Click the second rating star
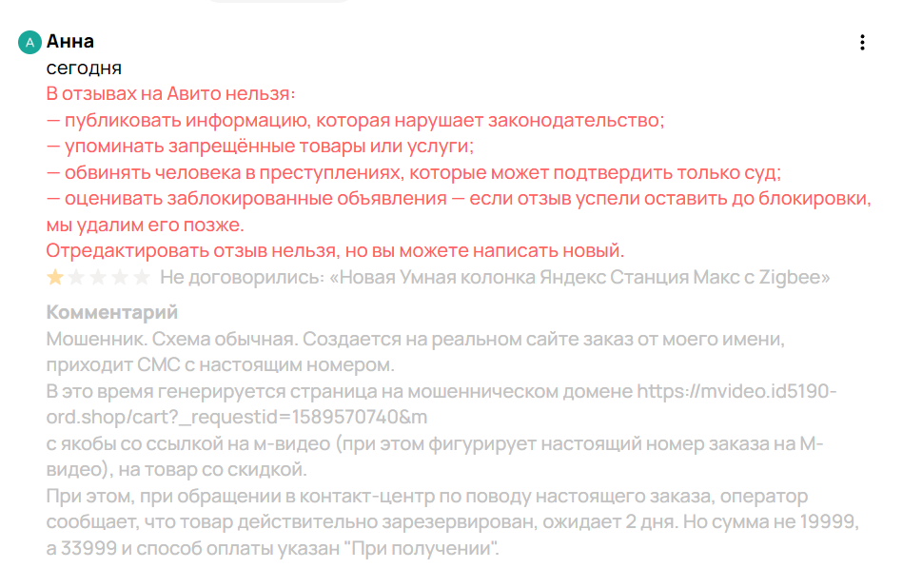This screenshot has height=588, width=922. click(77, 278)
